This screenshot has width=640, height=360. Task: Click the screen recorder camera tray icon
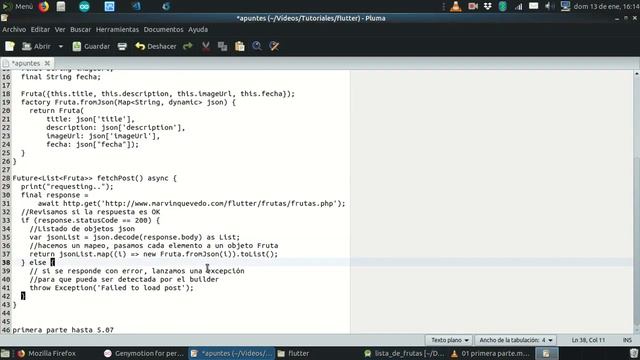click(x=473, y=7)
